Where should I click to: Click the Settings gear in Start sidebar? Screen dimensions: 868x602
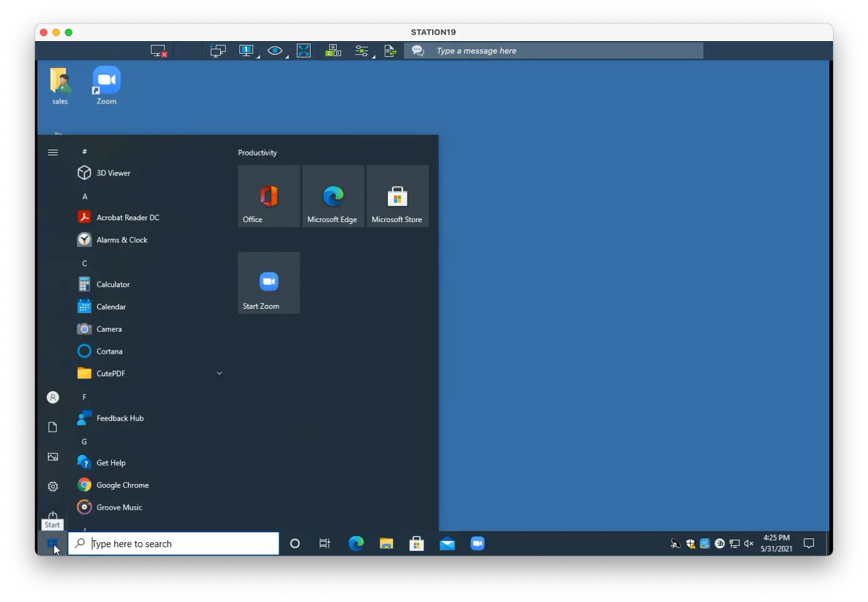(x=53, y=487)
